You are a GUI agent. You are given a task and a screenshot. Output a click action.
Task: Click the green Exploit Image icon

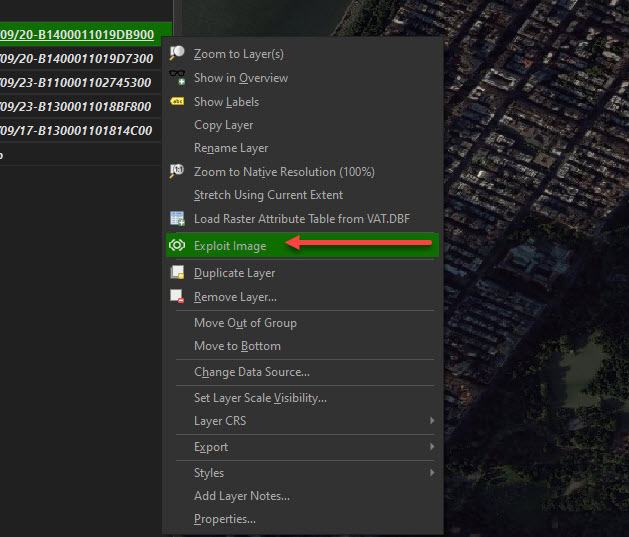(x=177, y=246)
